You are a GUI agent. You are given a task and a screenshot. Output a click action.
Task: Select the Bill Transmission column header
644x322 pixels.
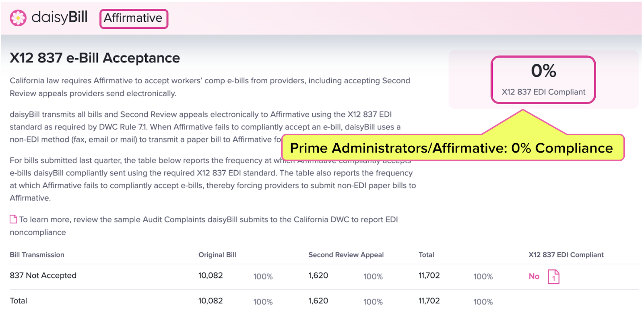37,255
